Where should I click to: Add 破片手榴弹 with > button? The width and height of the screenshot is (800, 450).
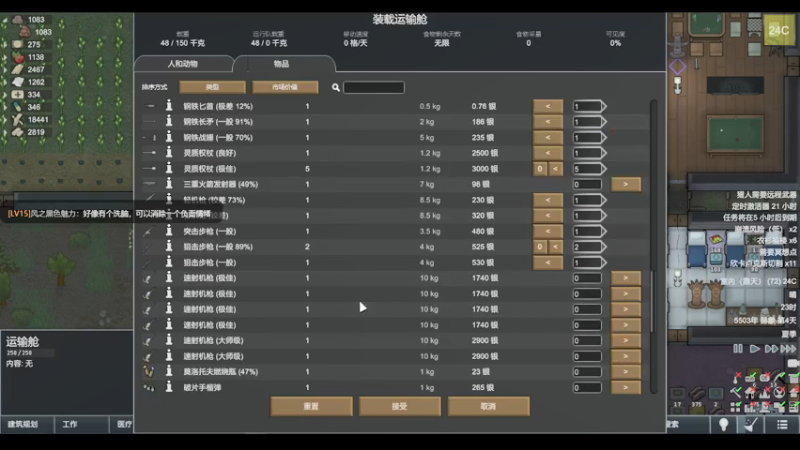(626, 387)
